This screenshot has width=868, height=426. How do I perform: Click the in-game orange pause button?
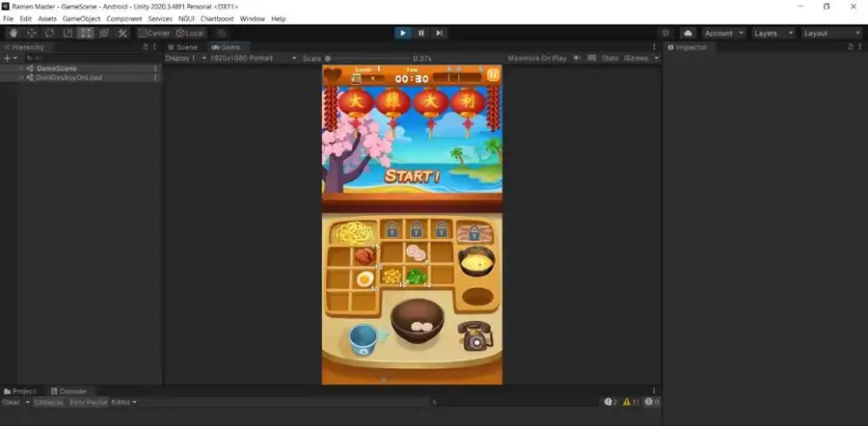tap(493, 74)
